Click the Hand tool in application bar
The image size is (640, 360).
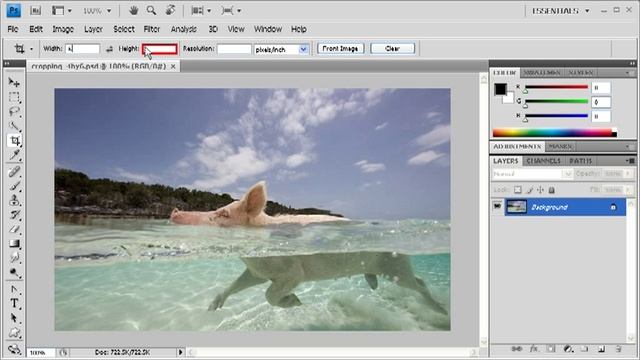coord(133,11)
